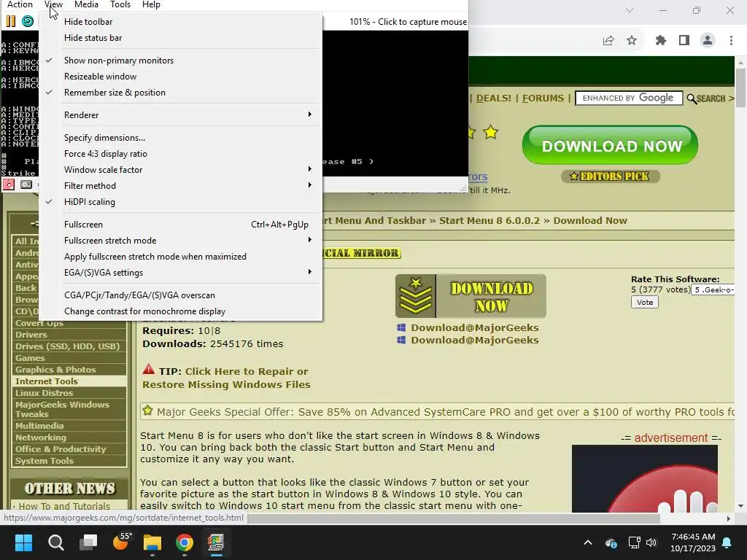Open File Explorer from the taskbar
The image size is (747, 560).
[x=152, y=542]
